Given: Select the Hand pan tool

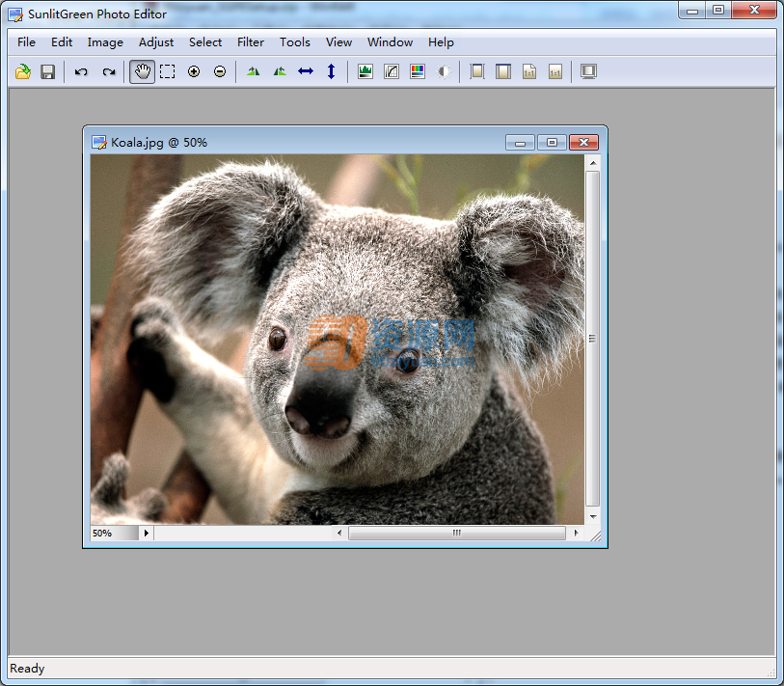Looking at the screenshot, I should pyautogui.click(x=142, y=71).
